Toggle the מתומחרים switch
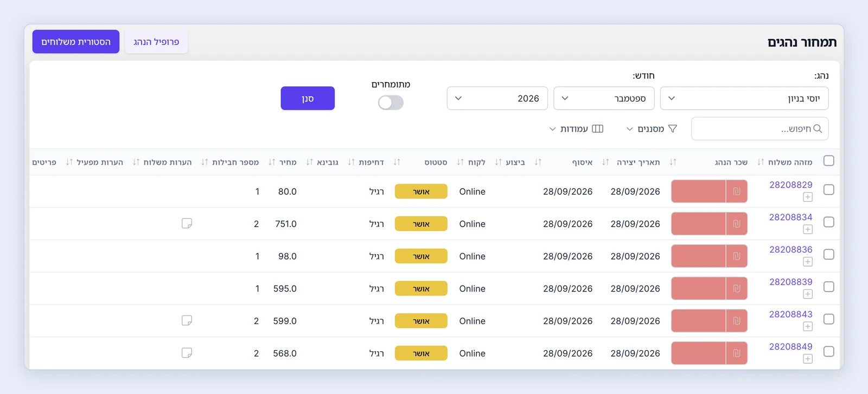This screenshot has width=868, height=394. (391, 102)
